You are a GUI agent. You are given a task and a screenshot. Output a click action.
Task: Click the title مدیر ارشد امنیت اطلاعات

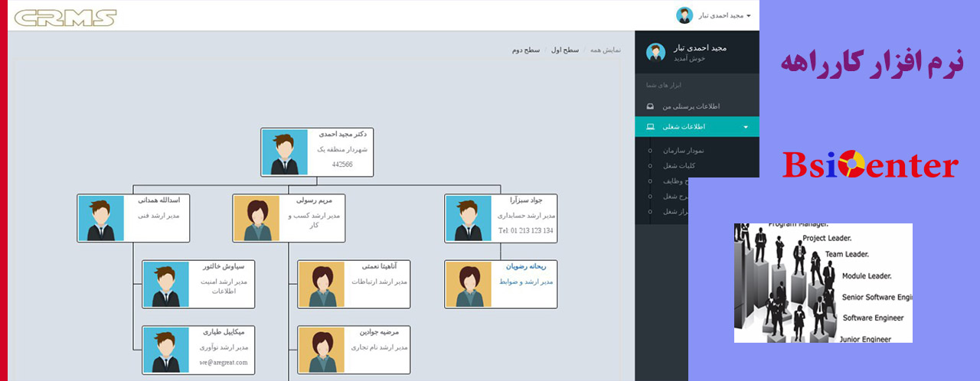pyautogui.click(x=224, y=286)
